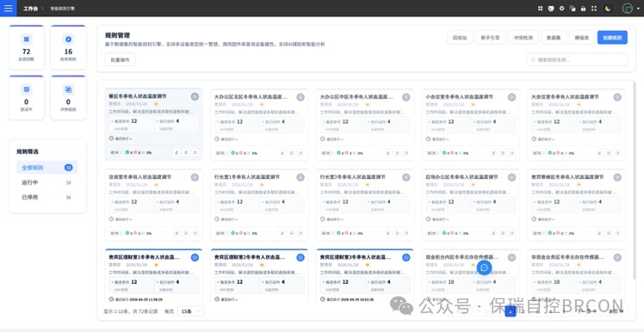
Task: Click last action icon on 洽谈室 rule card
Action: (195, 233)
